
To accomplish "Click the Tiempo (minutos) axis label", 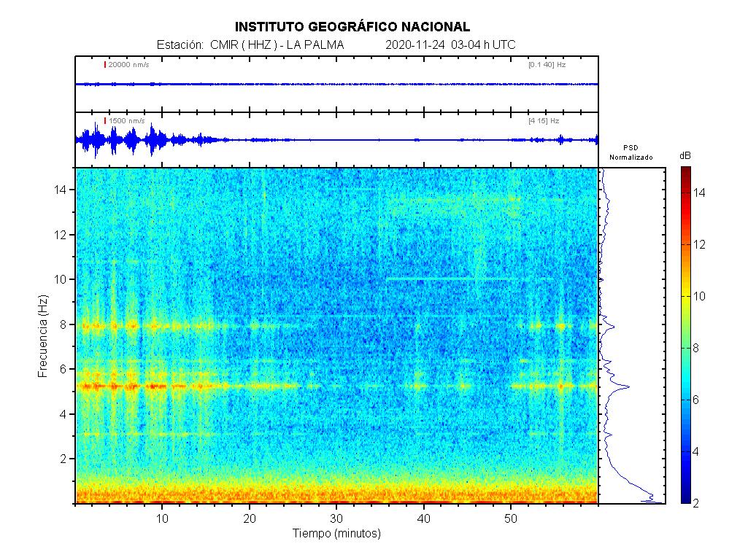I will [336, 534].
